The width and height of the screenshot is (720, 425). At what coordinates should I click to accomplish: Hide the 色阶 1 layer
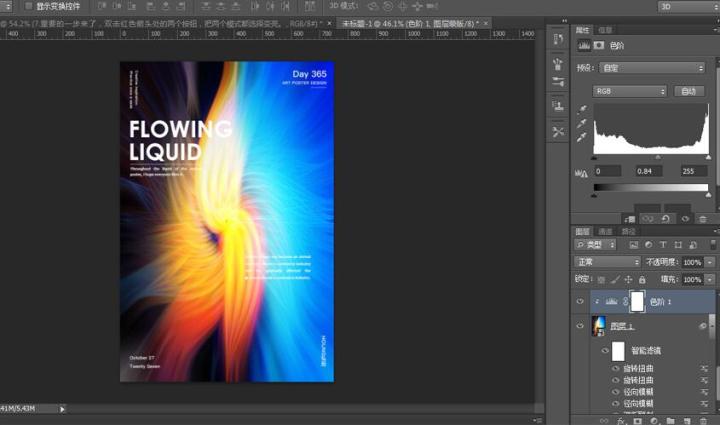coord(580,301)
